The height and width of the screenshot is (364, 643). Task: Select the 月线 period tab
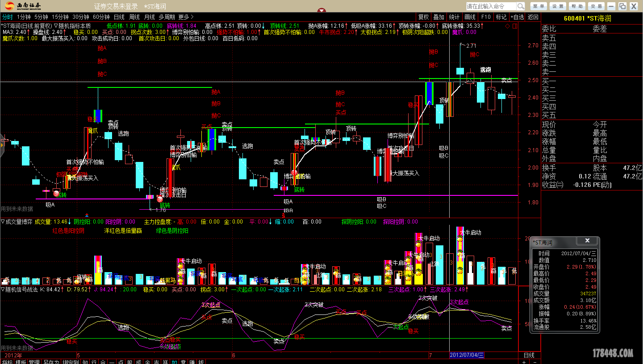[x=150, y=17]
